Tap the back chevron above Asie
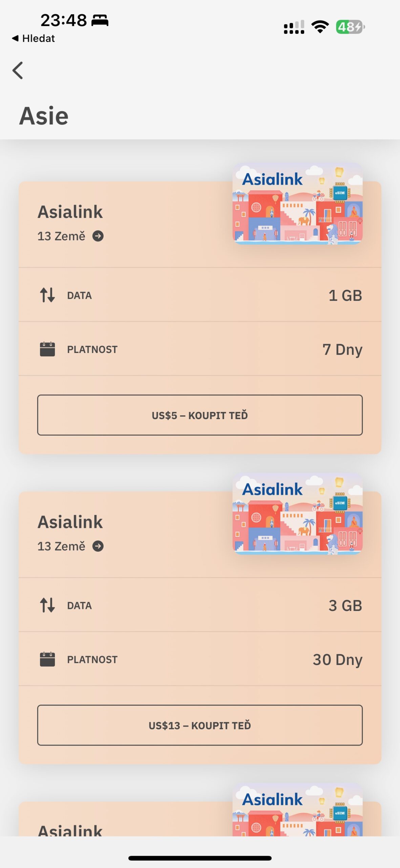This screenshot has height=868, width=400. 18,70
